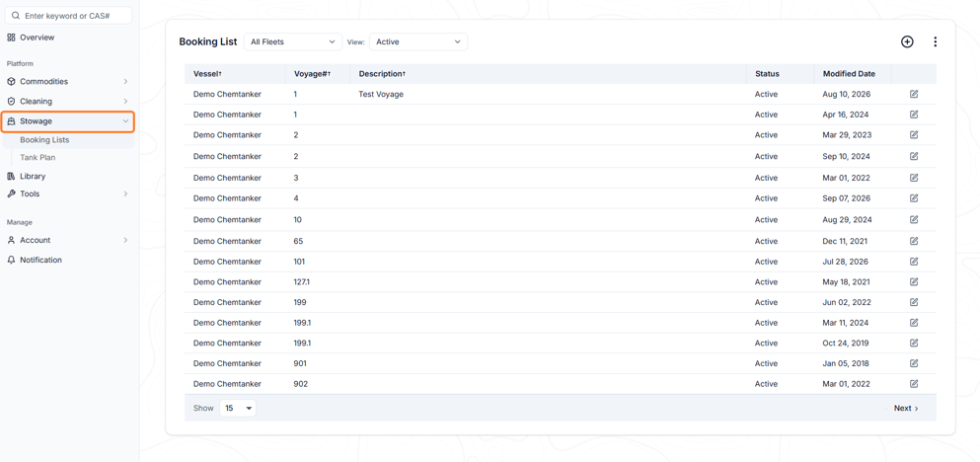The width and height of the screenshot is (980, 462).
Task: Click edit icon for voyage 127.1
Action: point(914,282)
